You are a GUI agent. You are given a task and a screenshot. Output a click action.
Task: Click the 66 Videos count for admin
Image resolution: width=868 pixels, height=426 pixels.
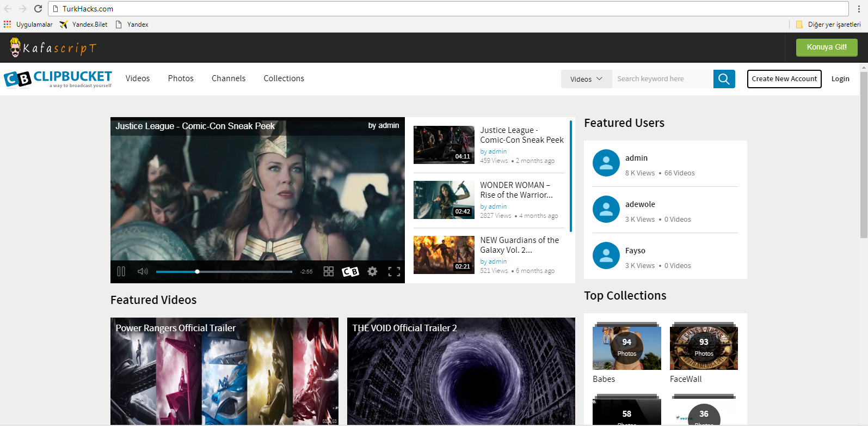(679, 173)
